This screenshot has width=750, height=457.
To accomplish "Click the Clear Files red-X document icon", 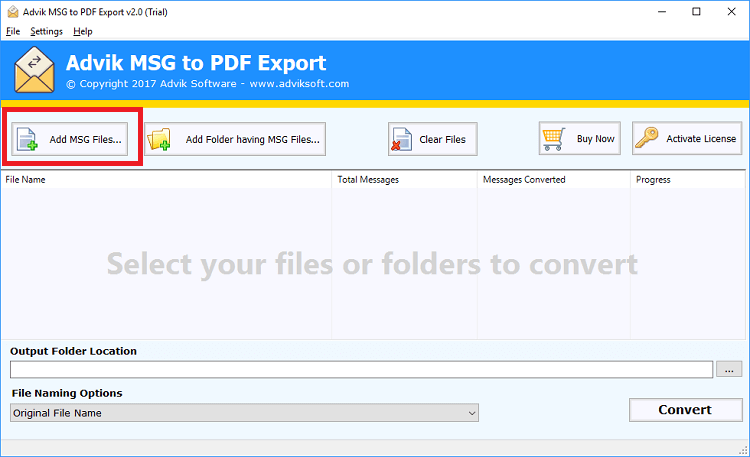I will (401, 139).
